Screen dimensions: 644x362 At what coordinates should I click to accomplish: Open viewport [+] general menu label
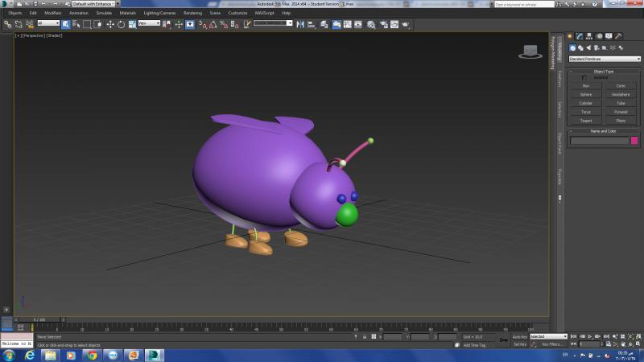pyautogui.click(x=18, y=35)
